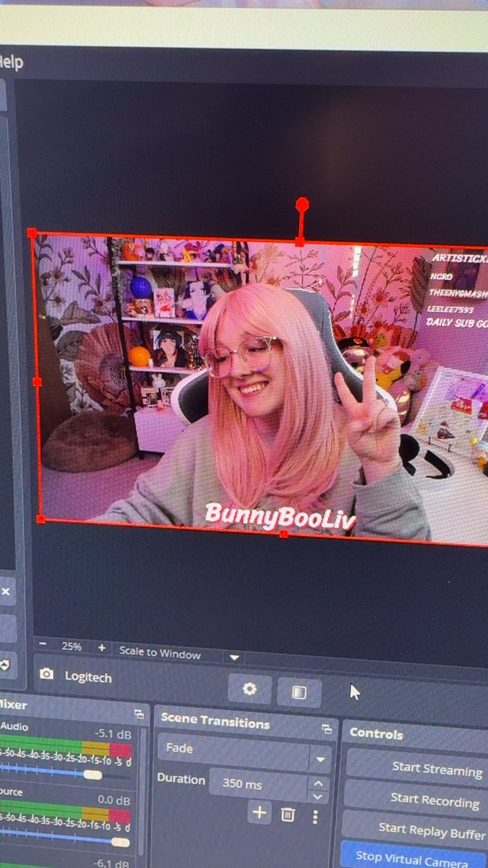
Task: Click the left-middle handle of the selected source
Action: tap(37, 381)
